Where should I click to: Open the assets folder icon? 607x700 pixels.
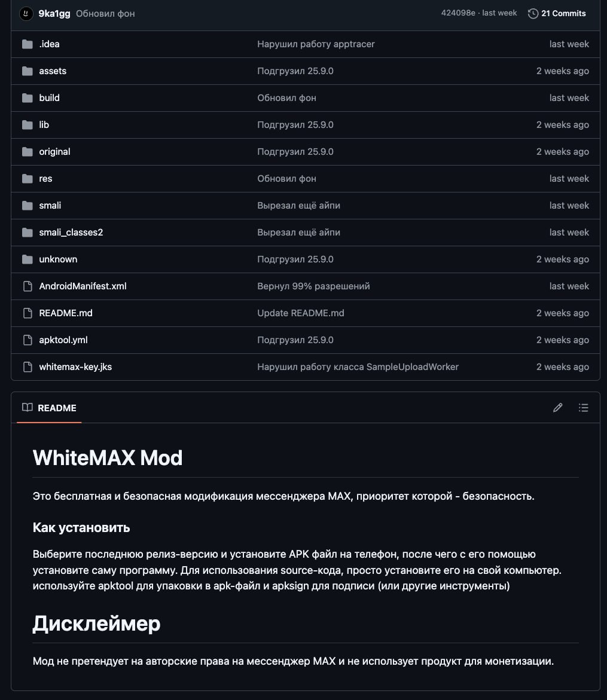click(x=28, y=71)
